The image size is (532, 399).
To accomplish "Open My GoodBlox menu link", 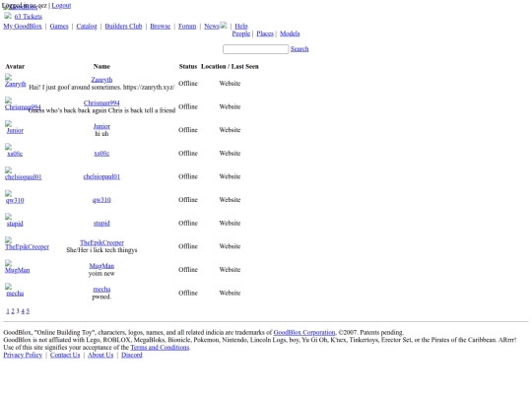I will pos(23,27).
